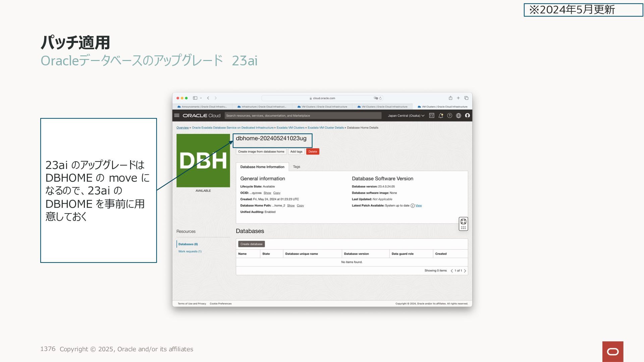The height and width of the screenshot is (362, 644).
Task: Toggle the Safari sidebar button
Action: pyautogui.click(x=195, y=98)
